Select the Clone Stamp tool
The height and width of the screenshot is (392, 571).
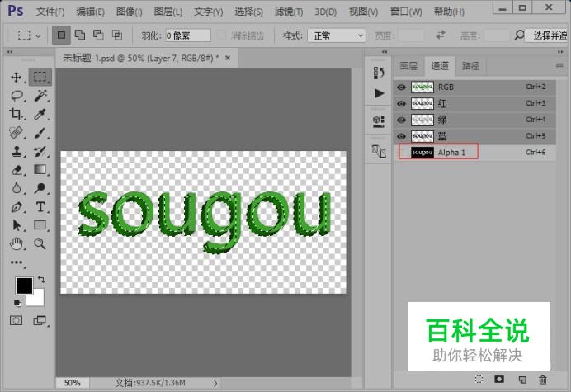point(17,151)
